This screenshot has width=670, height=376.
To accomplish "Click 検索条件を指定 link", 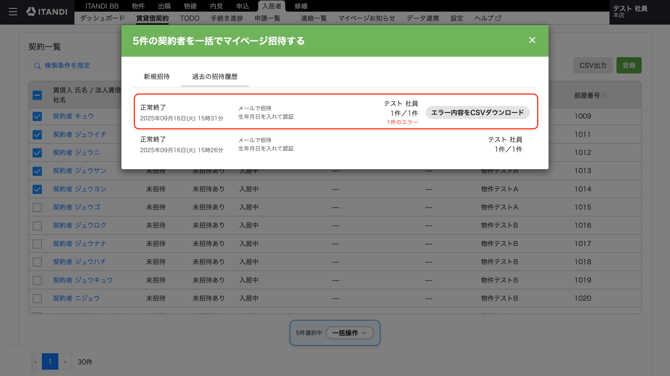I will [x=67, y=65].
